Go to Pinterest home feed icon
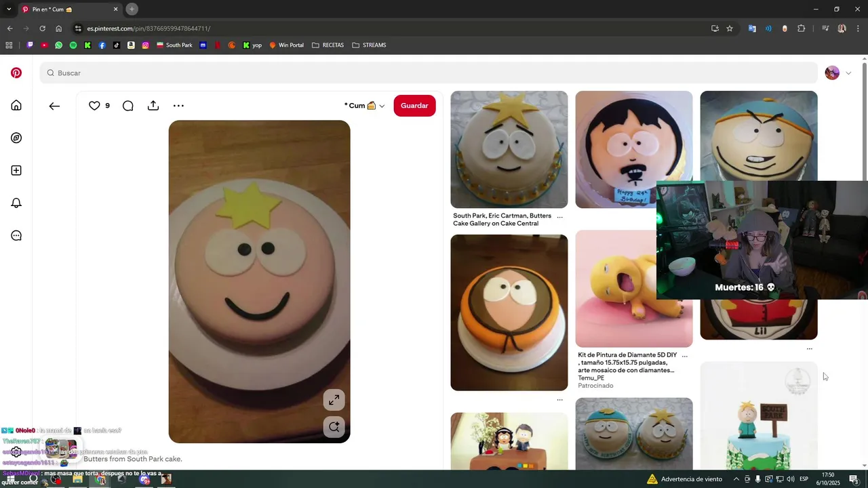 pos(16,105)
